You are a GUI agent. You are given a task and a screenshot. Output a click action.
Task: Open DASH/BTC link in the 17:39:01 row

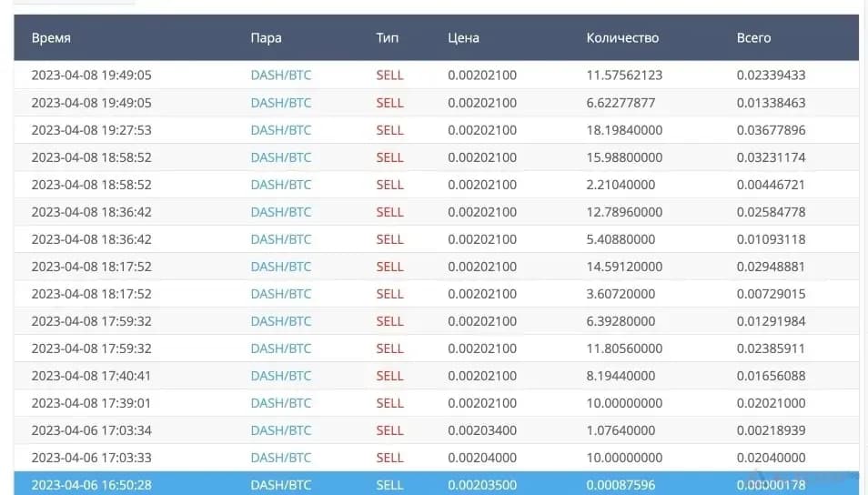pos(280,403)
